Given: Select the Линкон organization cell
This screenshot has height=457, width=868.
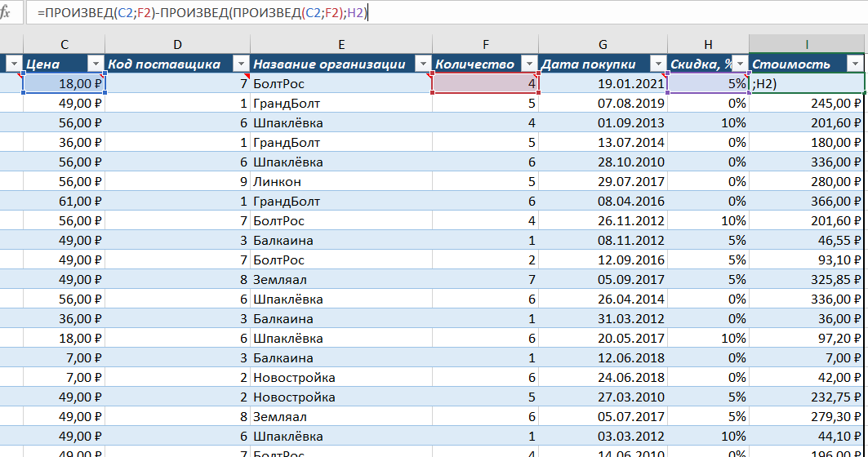Looking at the screenshot, I should point(341,181).
